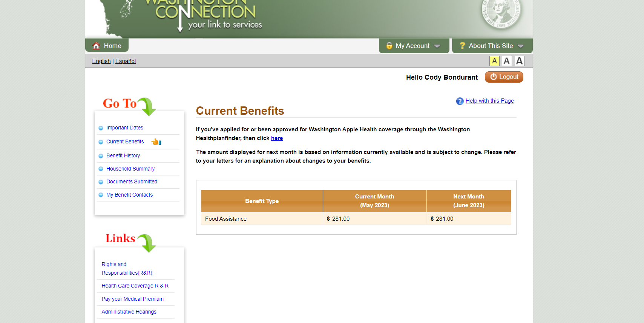Open My Benefit Contacts

tap(130, 195)
